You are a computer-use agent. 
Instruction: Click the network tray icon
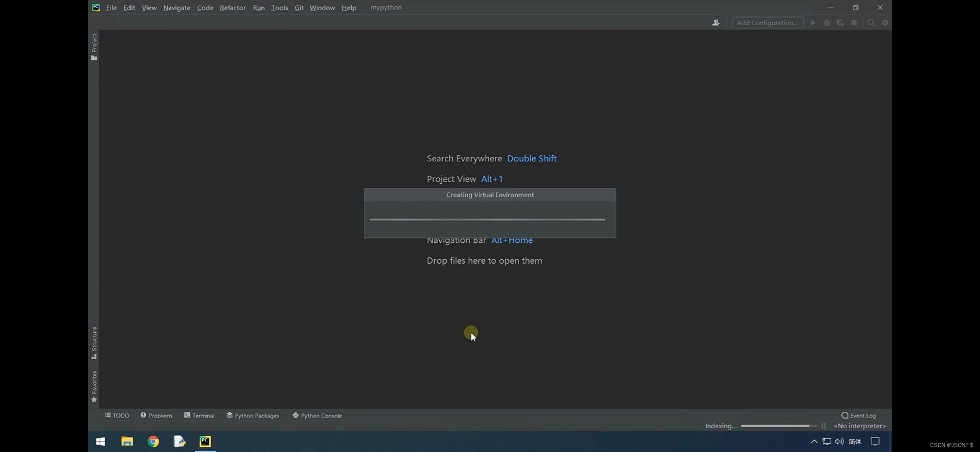click(x=827, y=442)
